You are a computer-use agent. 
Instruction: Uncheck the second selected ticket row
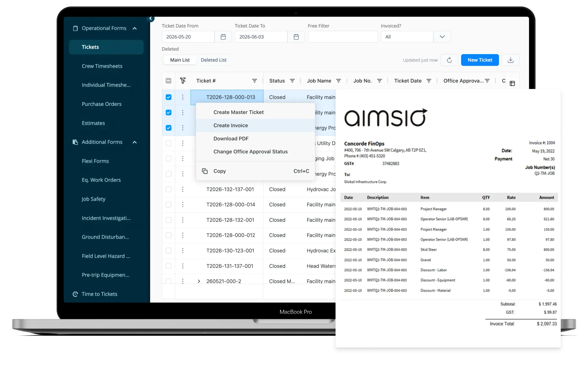click(168, 112)
